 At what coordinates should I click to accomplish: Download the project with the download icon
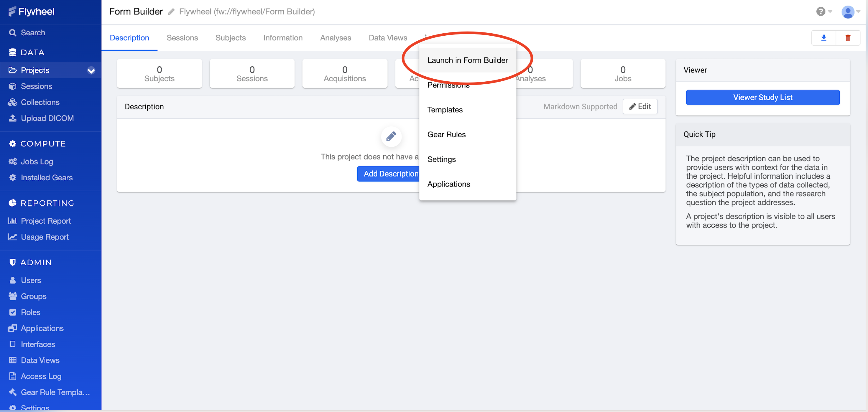click(x=823, y=38)
